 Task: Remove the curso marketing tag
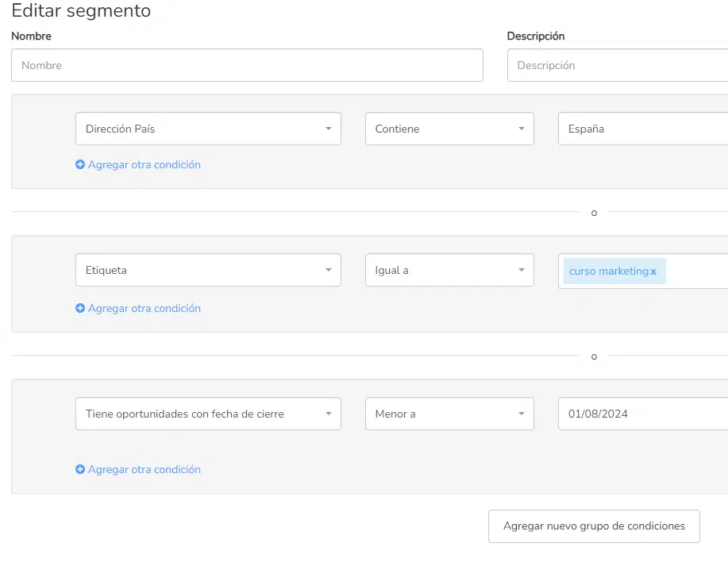653,272
